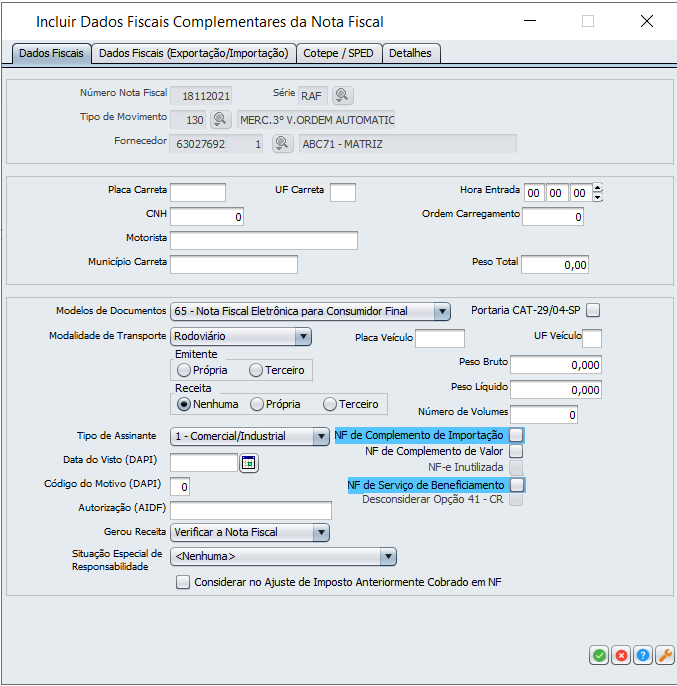677x686 pixels.
Task: Click the CNH input field
Action: click(x=207, y=217)
